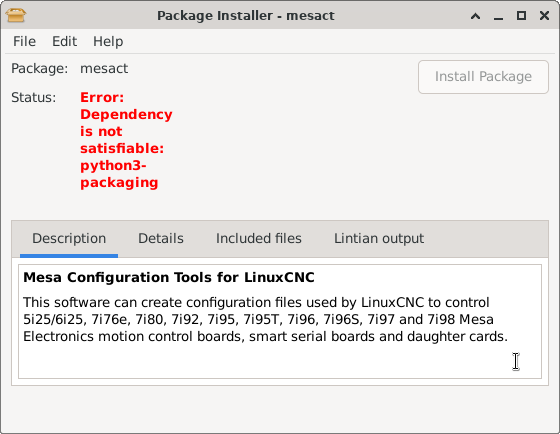
Task: Maximize the Package Installer window
Action: pyautogui.click(x=521, y=16)
